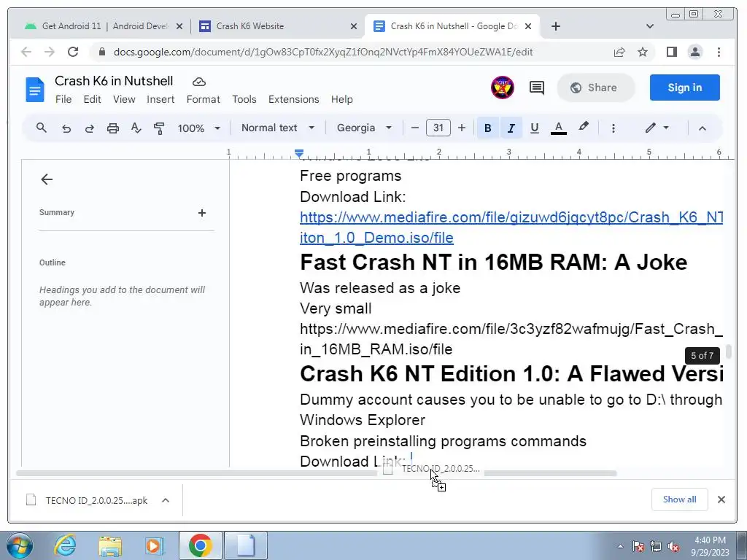Reload the current page
Image resolution: width=747 pixels, height=560 pixels.
pos(73,52)
